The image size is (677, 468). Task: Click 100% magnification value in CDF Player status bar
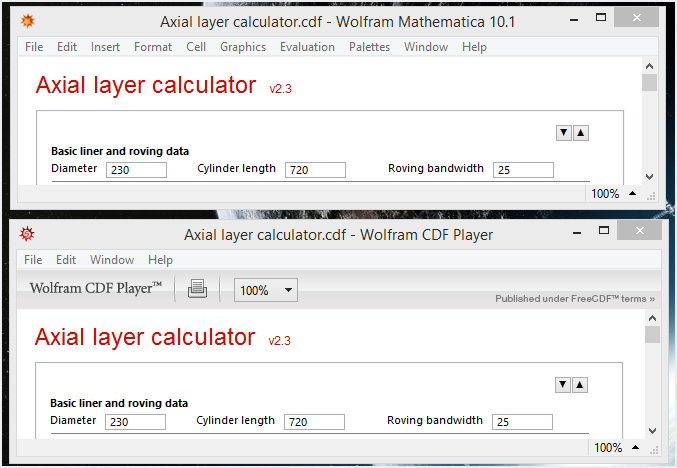(x=608, y=447)
